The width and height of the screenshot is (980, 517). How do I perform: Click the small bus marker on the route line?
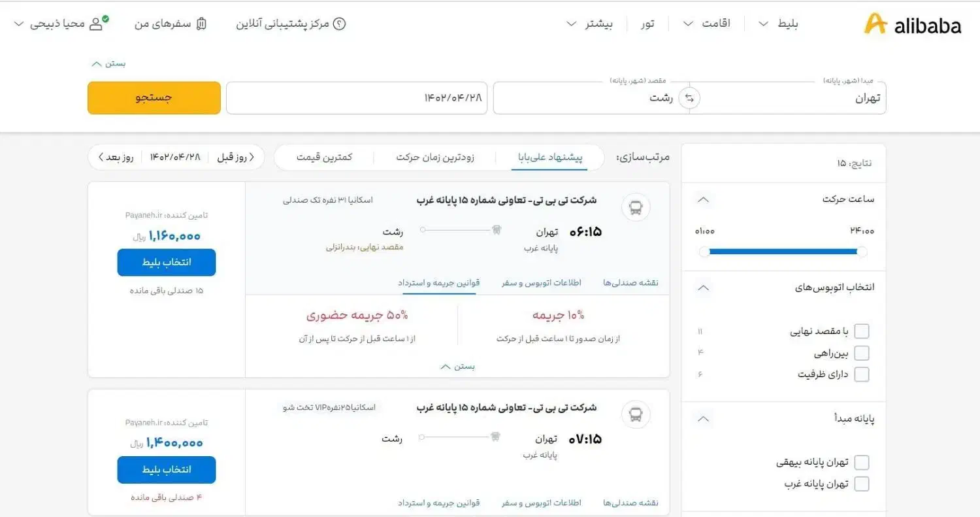click(497, 229)
